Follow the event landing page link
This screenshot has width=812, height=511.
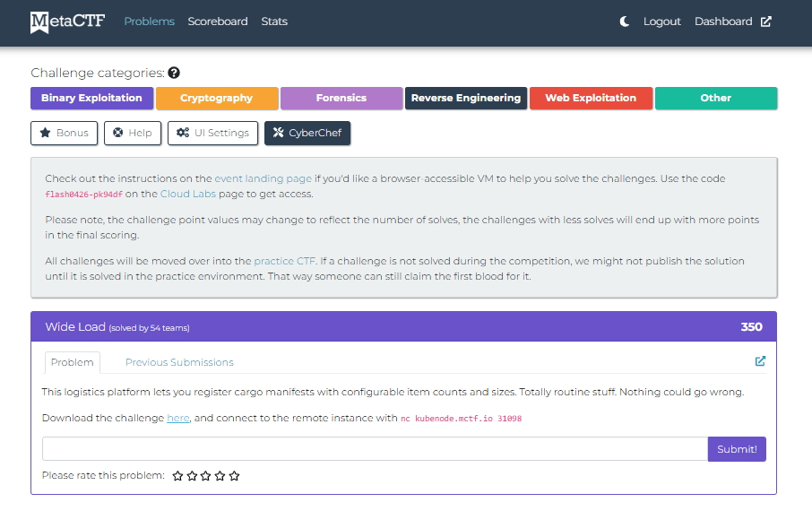pyautogui.click(x=263, y=178)
